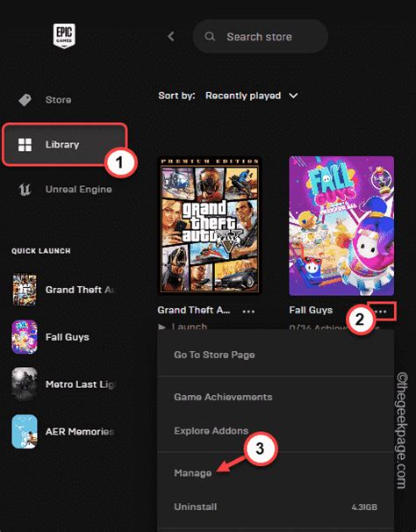Click the Grand Theft A... game title
The width and height of the screenshot is (416, 532).
click(x=194, y=310)
